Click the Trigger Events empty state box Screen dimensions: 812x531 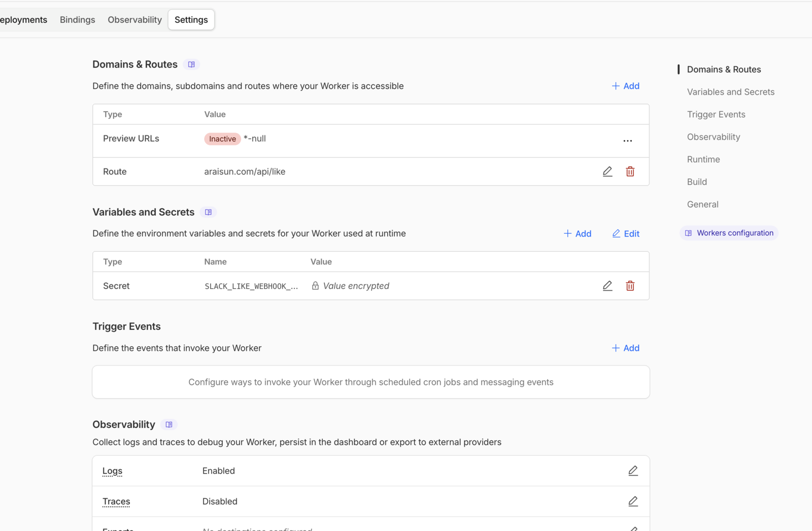click(371, 382)
